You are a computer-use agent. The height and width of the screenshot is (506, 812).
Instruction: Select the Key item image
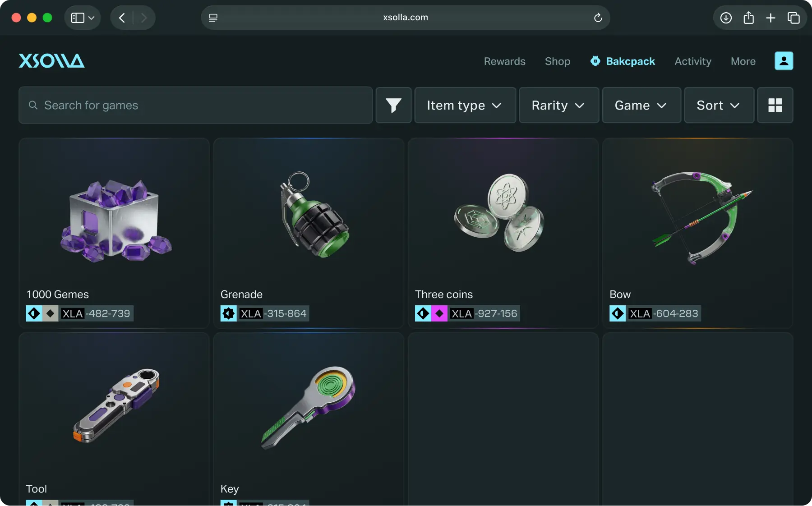pos(308,408)
